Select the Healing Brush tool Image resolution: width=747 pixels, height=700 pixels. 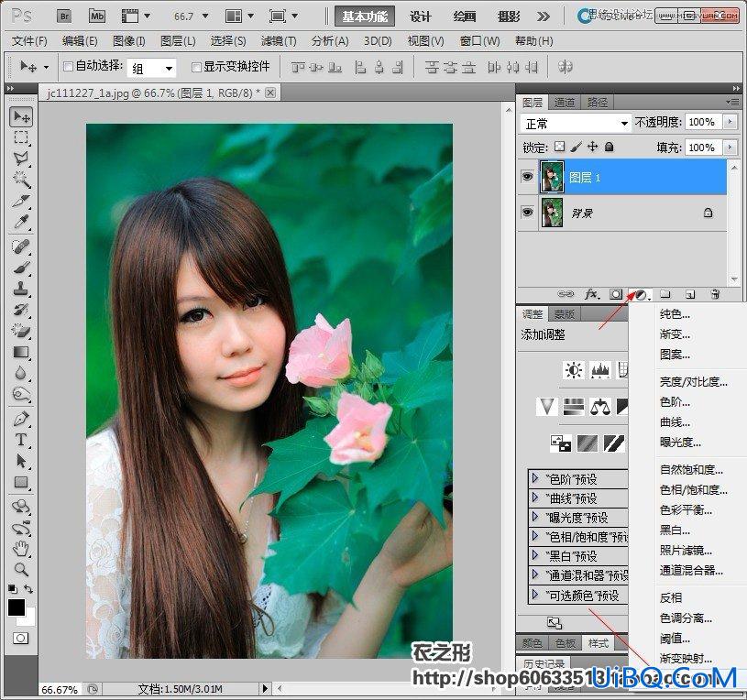point(20,246)
